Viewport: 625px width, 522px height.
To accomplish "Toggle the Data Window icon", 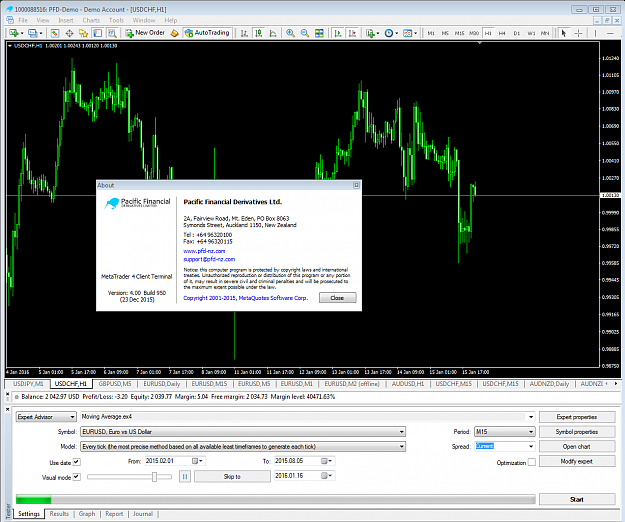I will click(x=69, y=33).
